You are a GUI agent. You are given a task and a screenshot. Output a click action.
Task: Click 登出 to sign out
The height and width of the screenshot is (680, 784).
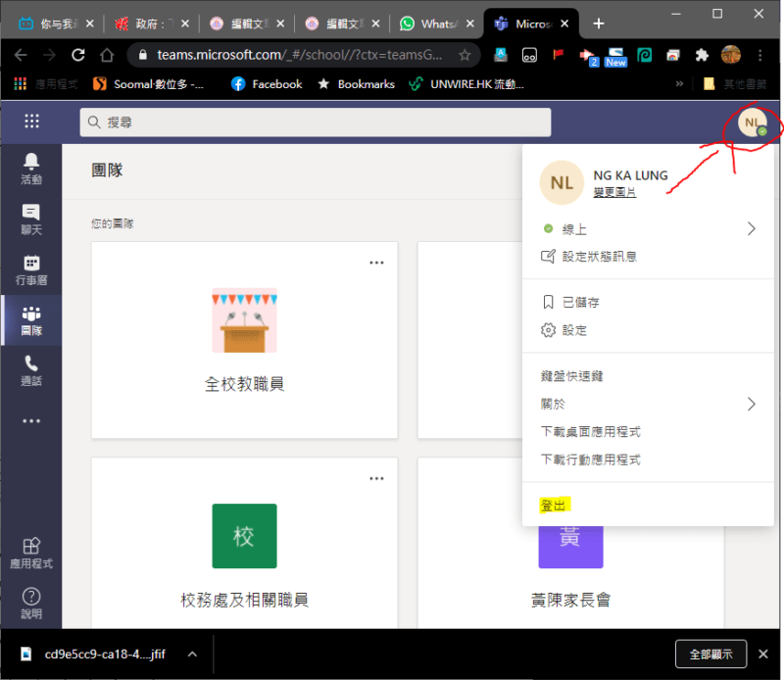click(x=554, y=506)
